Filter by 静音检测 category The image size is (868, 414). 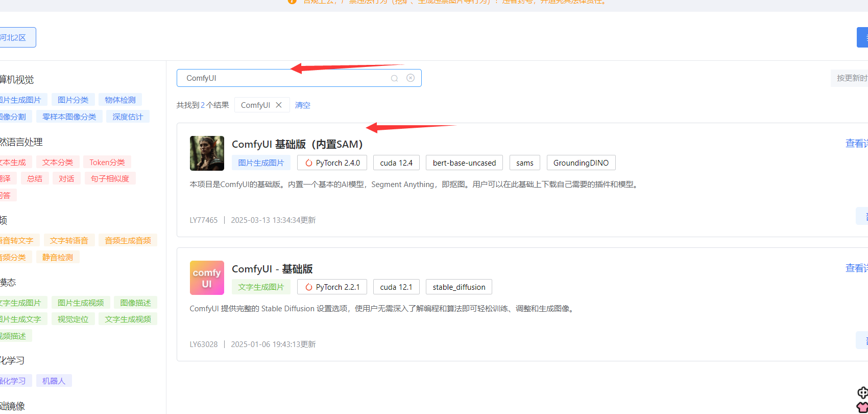coord(58,257)
